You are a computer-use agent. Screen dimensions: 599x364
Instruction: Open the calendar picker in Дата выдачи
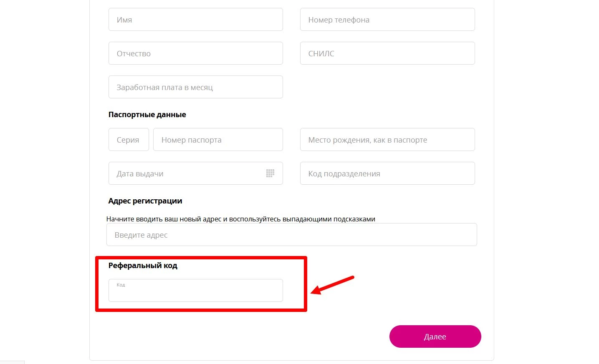(x=270, y=173)
